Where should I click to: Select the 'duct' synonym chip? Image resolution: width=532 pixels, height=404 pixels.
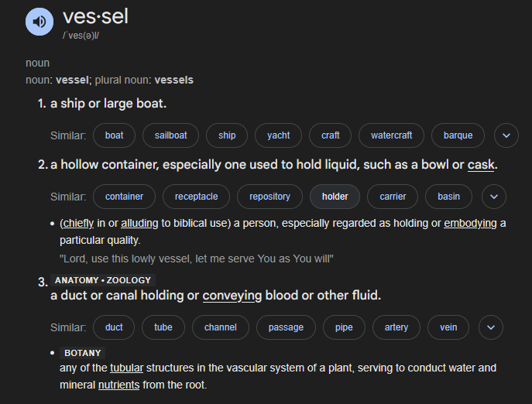click(x=114, y=327)
